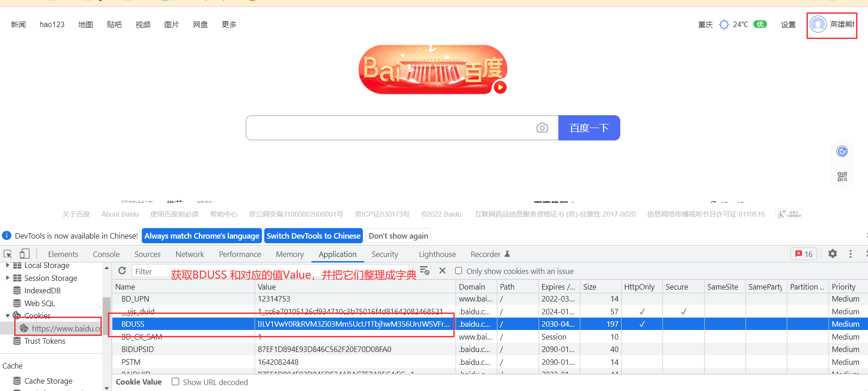Sort cookies by Domain column header
The height and width of the screenshot is (391, 868).
(x=476, y=287)
